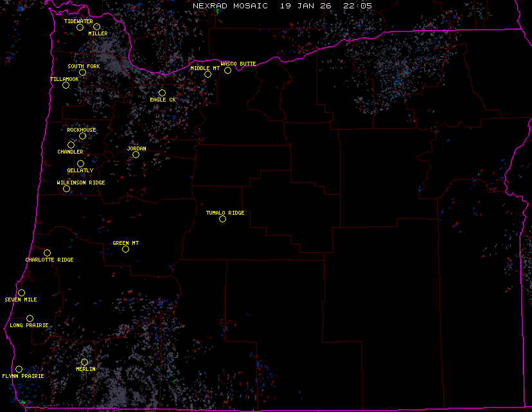Click the Wasco Butte station circle

pos(227,70)
